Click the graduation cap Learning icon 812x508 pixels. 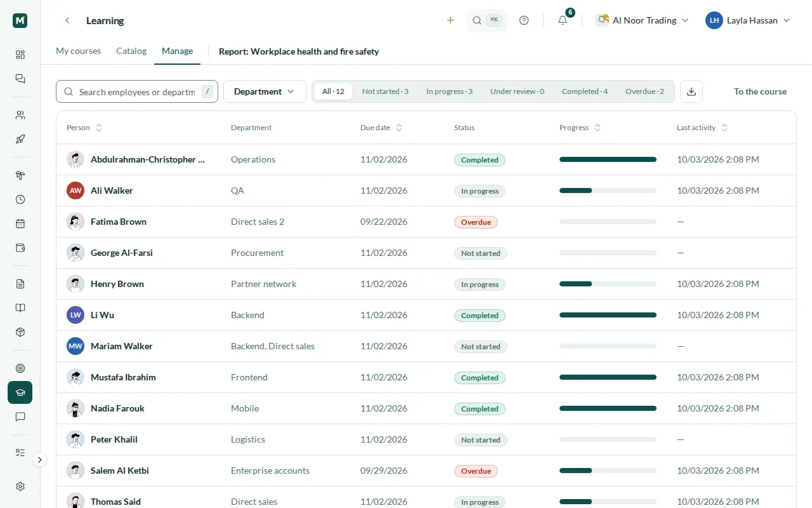point(20,392)
